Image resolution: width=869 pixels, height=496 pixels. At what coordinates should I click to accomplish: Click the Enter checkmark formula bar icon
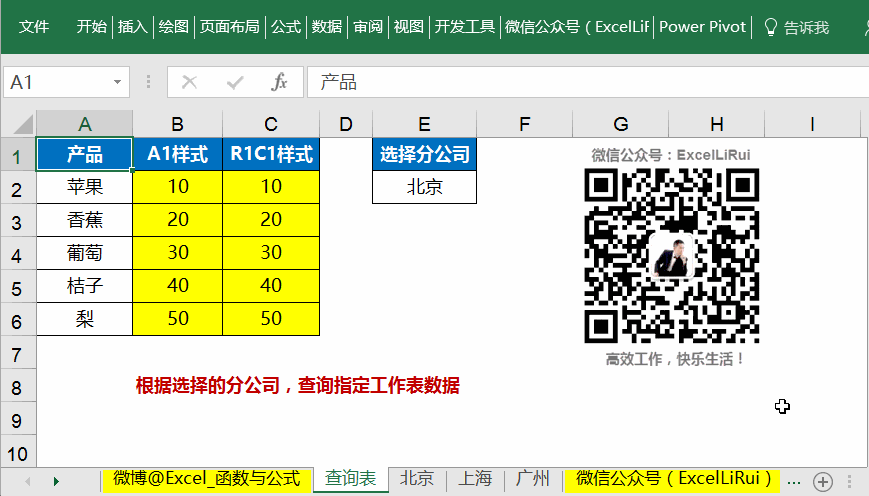click(235, 83)
